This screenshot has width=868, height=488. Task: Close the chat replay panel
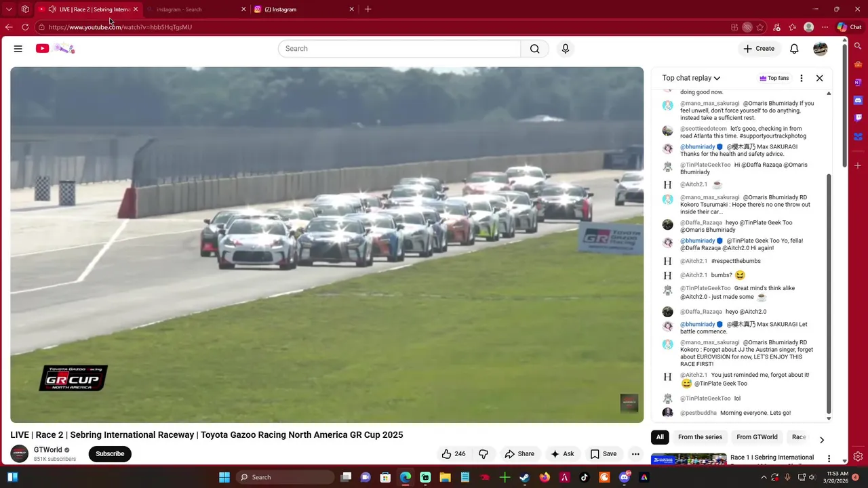coord(819,78)
